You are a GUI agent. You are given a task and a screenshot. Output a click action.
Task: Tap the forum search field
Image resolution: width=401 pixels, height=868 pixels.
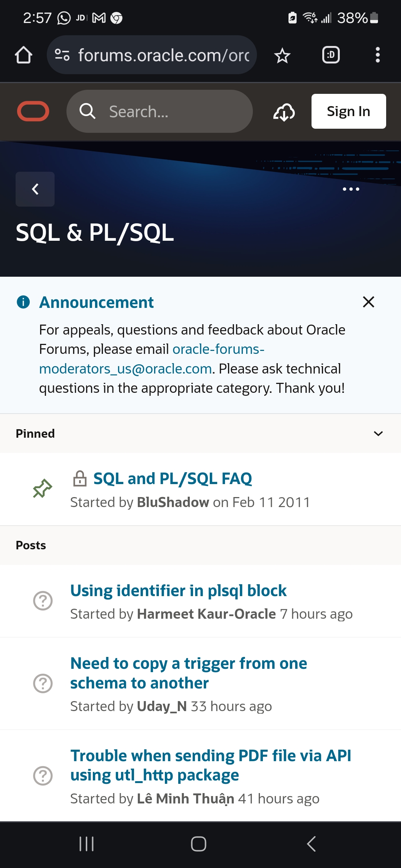tap(160, 111)
